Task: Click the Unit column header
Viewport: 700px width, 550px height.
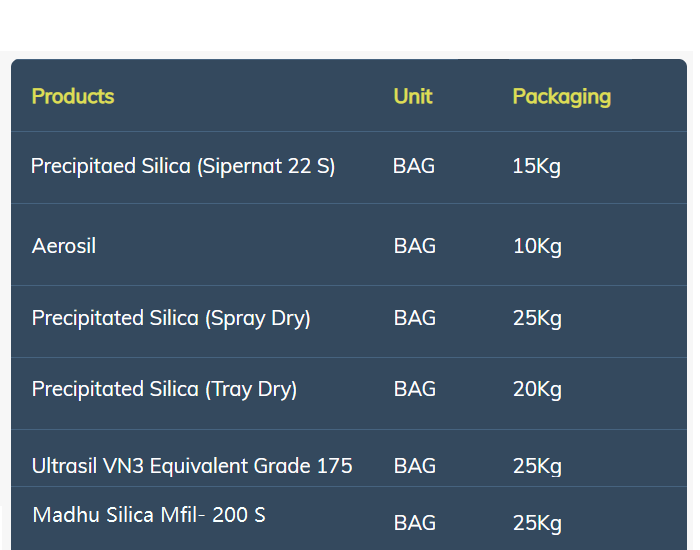Action: (413, 96)
